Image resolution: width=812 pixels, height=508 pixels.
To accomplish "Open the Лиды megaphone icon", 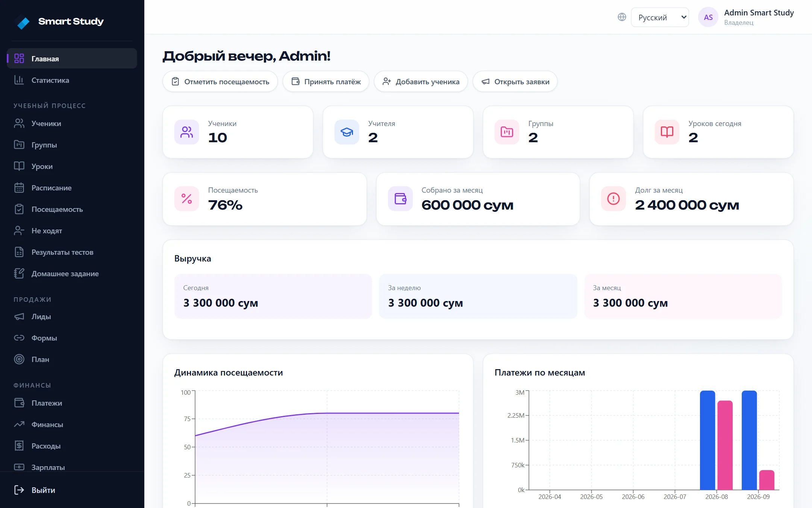I will [x=19, y=316].
